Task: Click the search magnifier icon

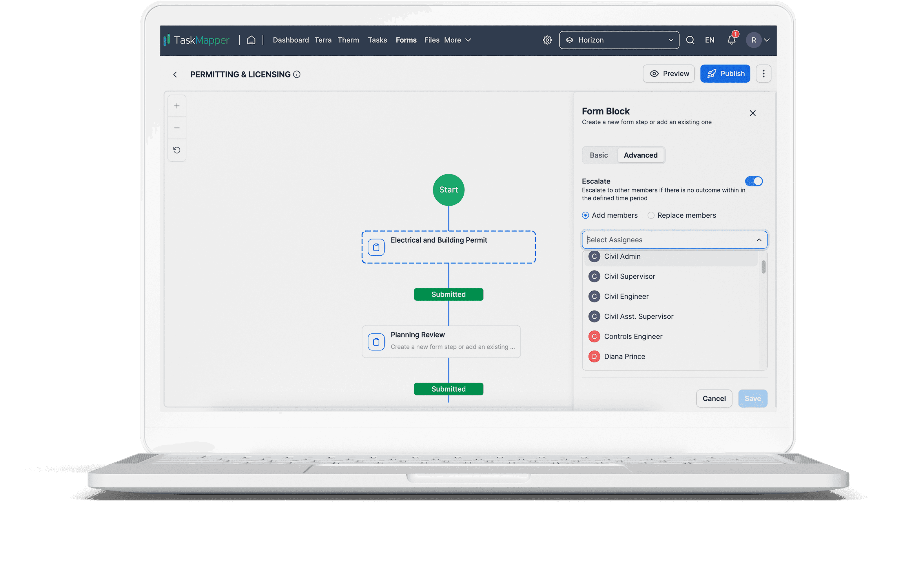Action: click(690, 40)
